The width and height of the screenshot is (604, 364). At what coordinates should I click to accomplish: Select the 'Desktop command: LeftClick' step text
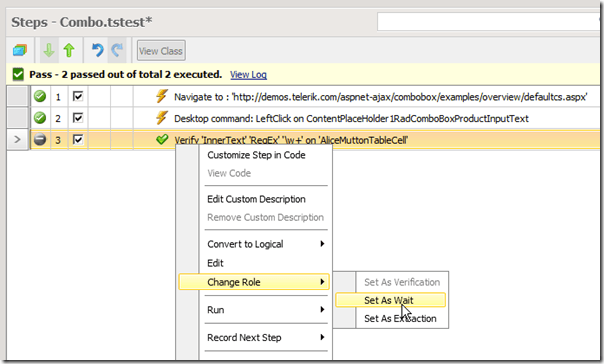351,119
